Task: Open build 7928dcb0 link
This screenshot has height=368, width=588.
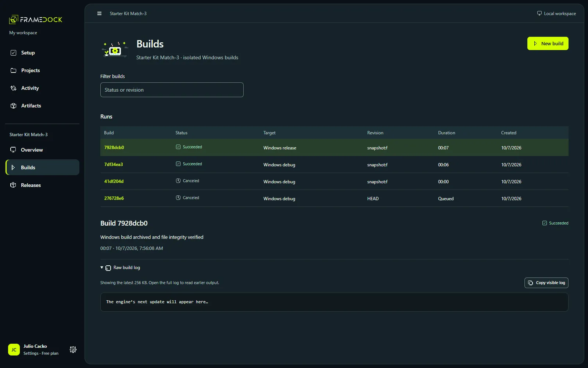Action: click(114, 148)
